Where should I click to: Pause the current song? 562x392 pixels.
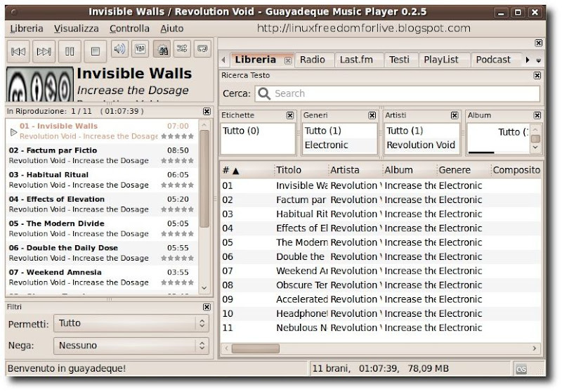coord(70,51)
